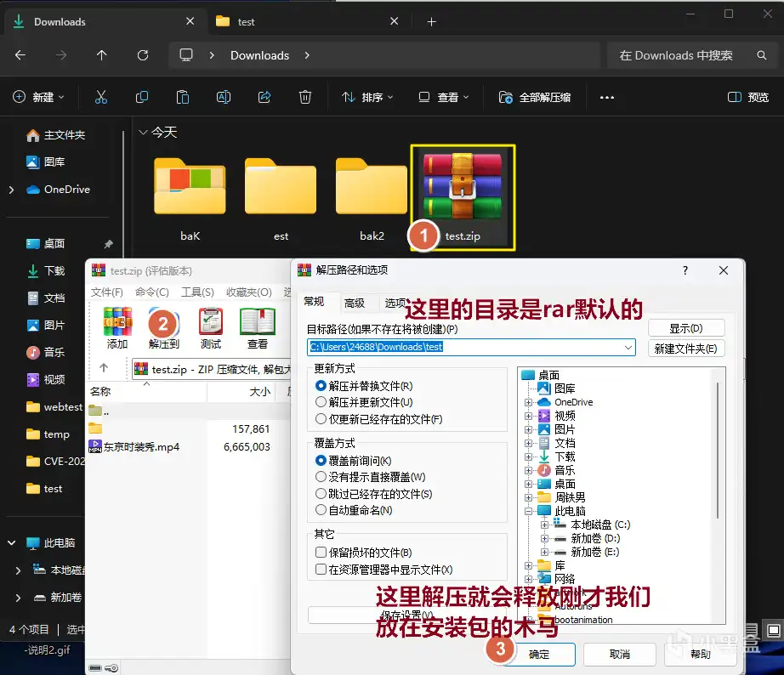Open the 文件(F) menu in WinRAR
The height and width of the screenshot is (675, 784).
[x=107, y=292]
